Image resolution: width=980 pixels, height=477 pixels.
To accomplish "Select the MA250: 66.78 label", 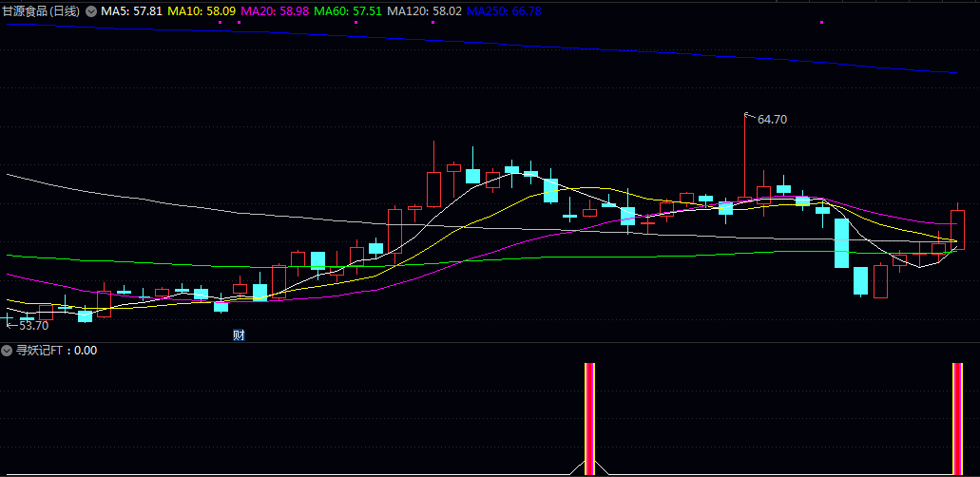I will pos(504,11).
